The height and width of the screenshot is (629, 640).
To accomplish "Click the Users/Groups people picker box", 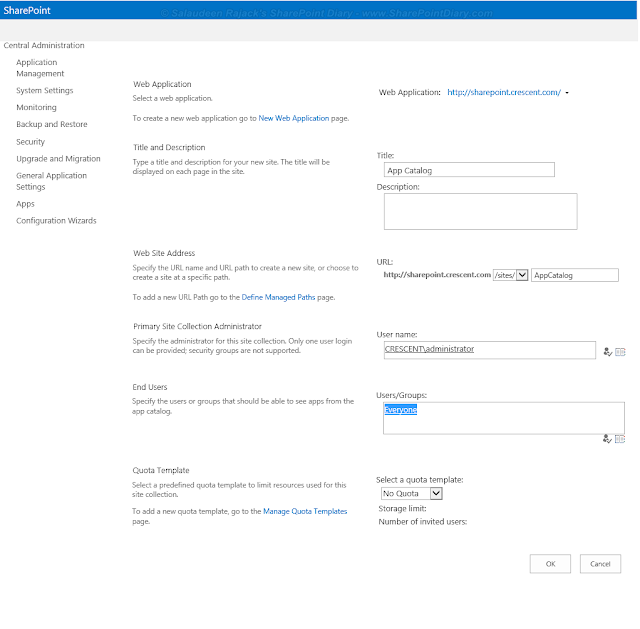I will 504,418.
